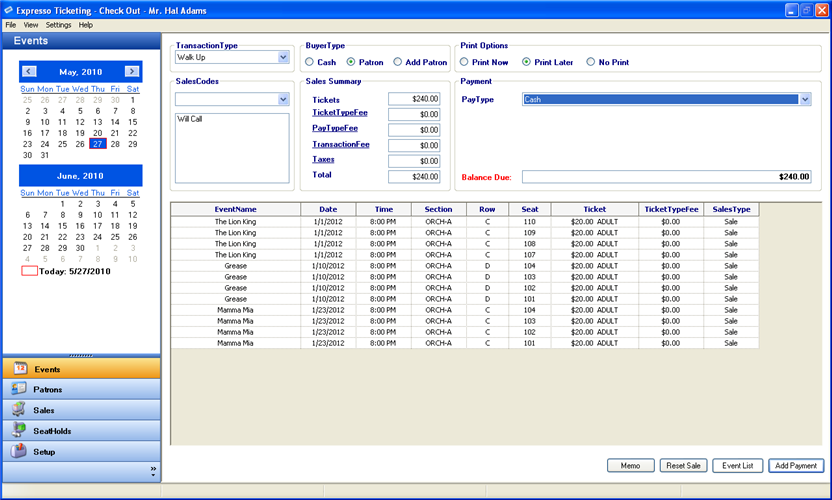This screenshot has height=500, width=832.
Task: Click the Reset Sale button
Action: [x=683, y=465]
